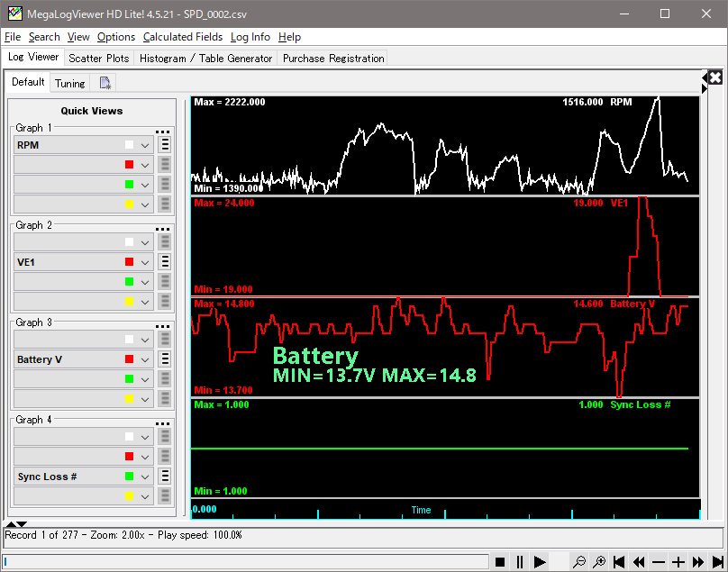The height and width of the screenshot is (572, 728).
Task: Open Graph 1 green slot dropdown
Action: click(145, 185)
